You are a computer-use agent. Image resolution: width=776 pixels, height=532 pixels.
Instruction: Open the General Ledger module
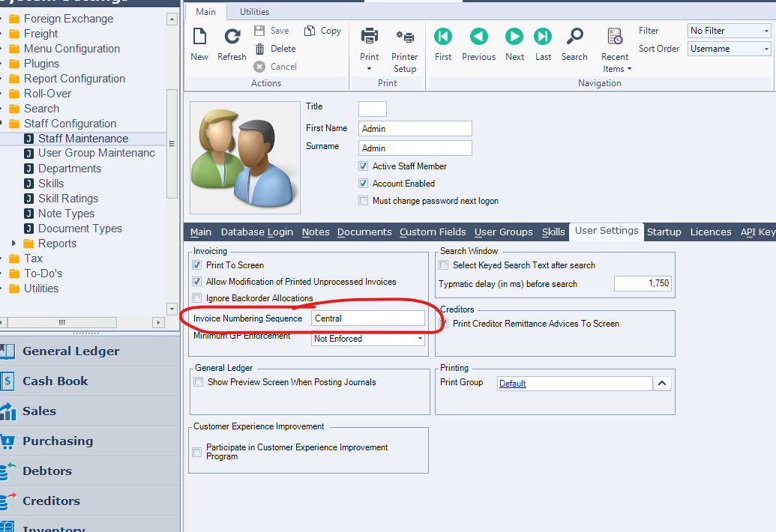pyautogui.click(x=70, y=351)
